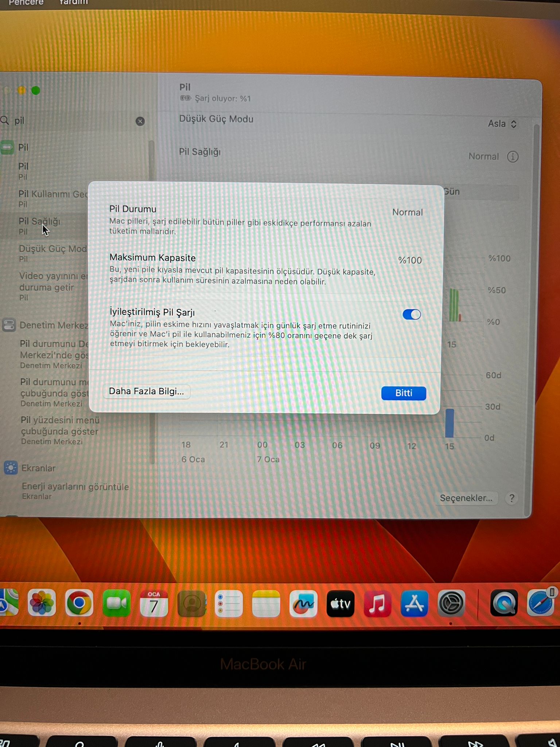Image resolution: width=560 pixels, height=747 pixels.
Task: Clear the 'pil' search text with the X
Action: 140,121
